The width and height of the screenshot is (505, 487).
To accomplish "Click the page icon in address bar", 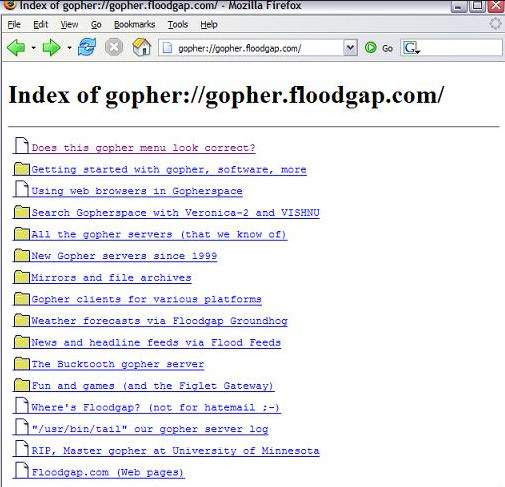I will [167, 48].
